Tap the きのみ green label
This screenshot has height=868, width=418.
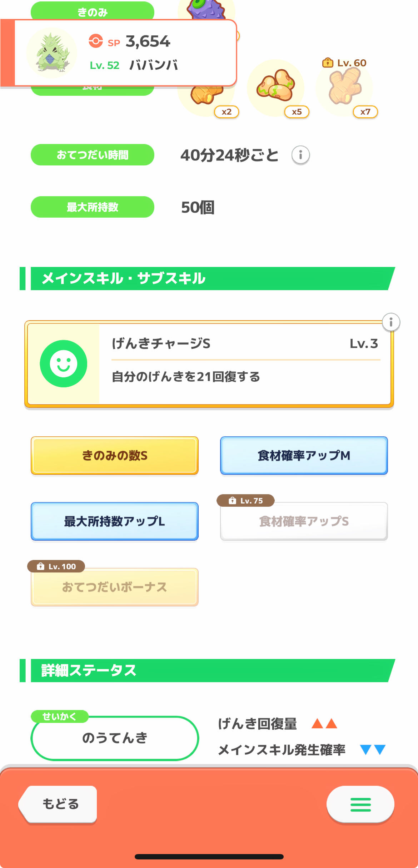[93, 11]
